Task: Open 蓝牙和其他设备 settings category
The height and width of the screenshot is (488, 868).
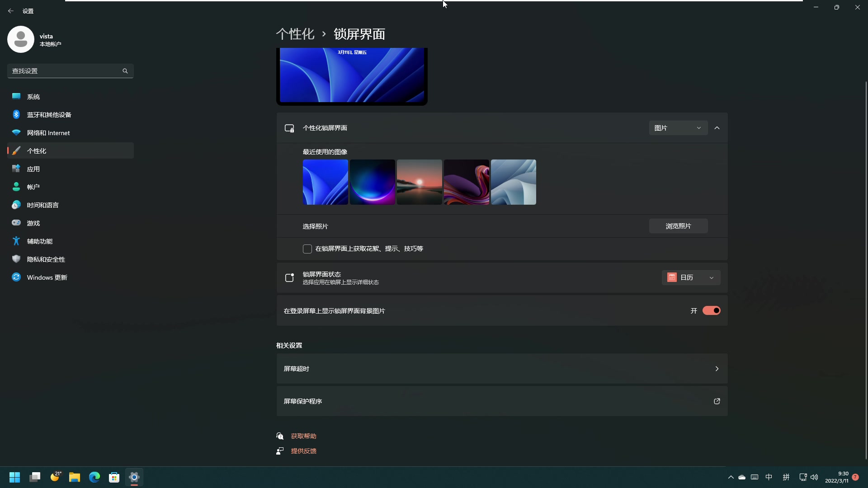Action: pyautogui.click(x=71, y=115)
